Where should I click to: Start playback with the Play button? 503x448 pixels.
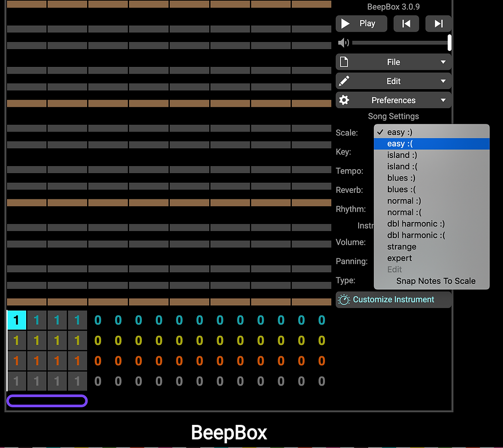[361, 24]
